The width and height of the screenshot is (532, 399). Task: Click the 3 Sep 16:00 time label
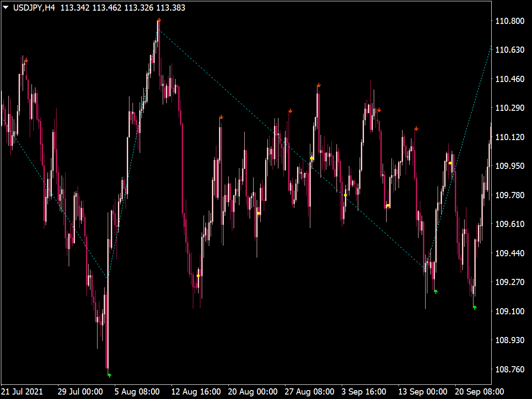(364, 392)
